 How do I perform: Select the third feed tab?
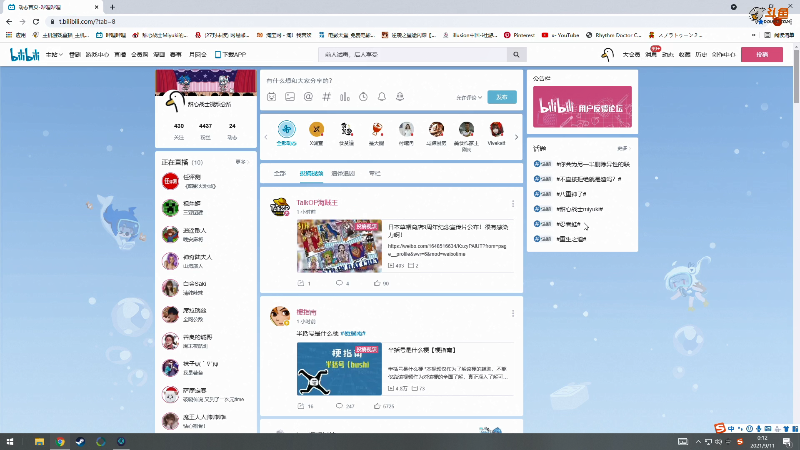pyautogui.click(x=343, y=173)
